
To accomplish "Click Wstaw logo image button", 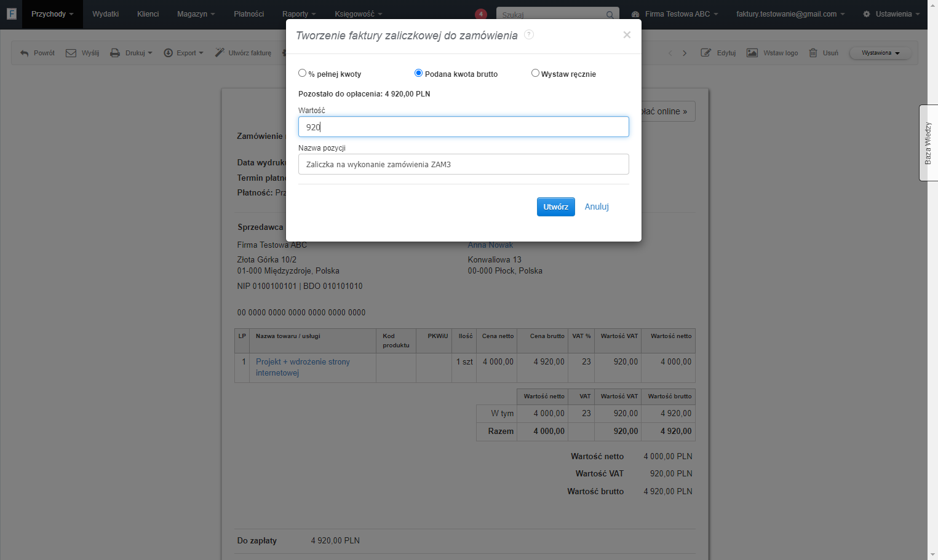I will click(773, 53).
